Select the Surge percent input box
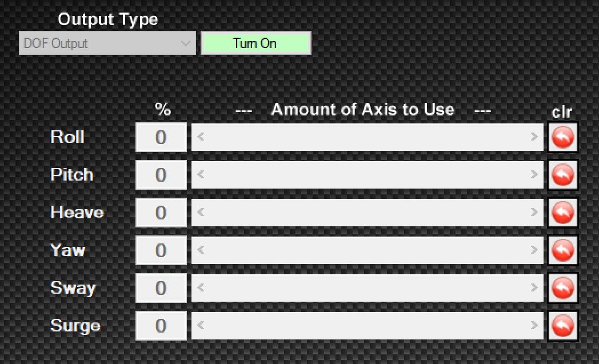This screenshot has height=364, width=599. [x=161, y=326]
